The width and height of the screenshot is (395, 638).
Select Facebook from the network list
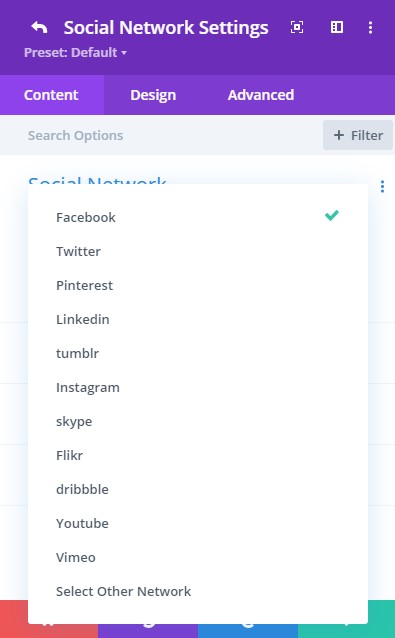[x=198, y=217]
